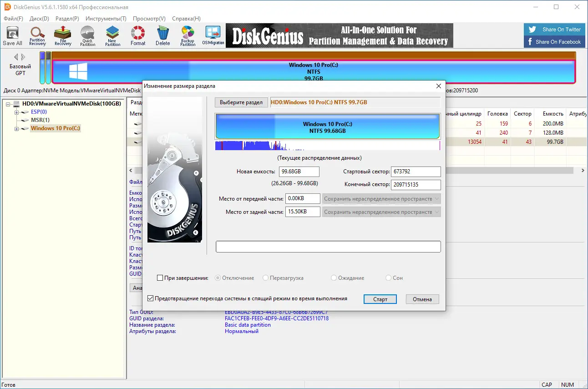Viewport: 588px width, 389px height.
Task: Select the "Перезагрузка" radio option
Action: pyautogui.click(x=266, y=278)
